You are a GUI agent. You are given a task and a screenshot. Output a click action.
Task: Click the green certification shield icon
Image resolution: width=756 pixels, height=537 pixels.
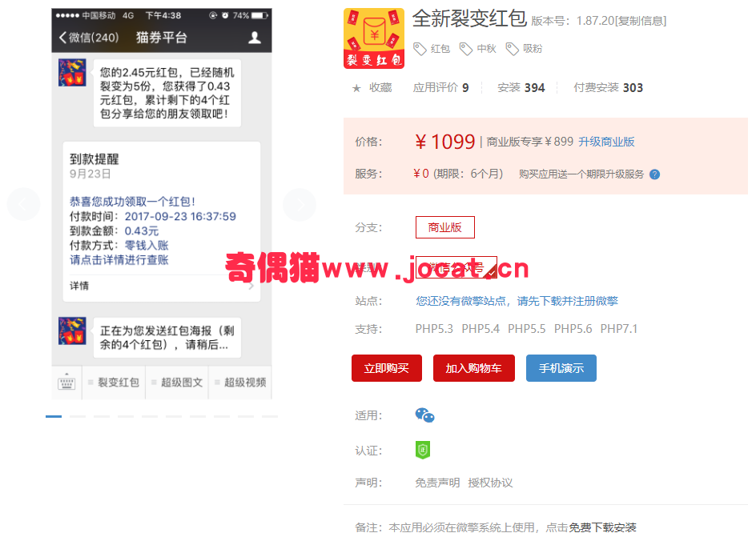point(422,450)
